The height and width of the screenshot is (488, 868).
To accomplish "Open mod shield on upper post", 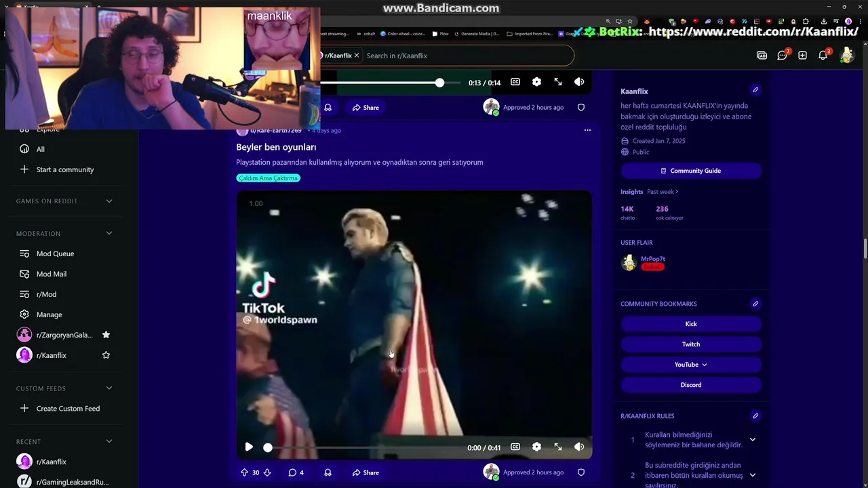I will 581,107.
